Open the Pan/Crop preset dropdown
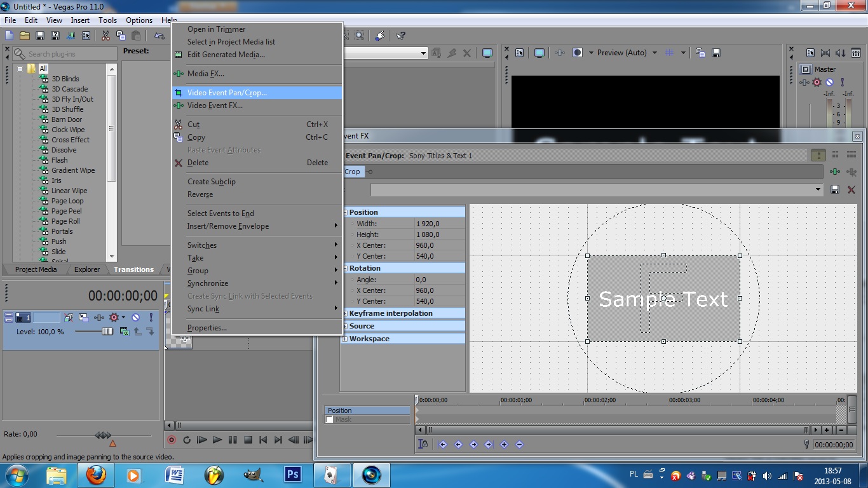The width and height of the screenshot is (868, 488). point(818,189)
